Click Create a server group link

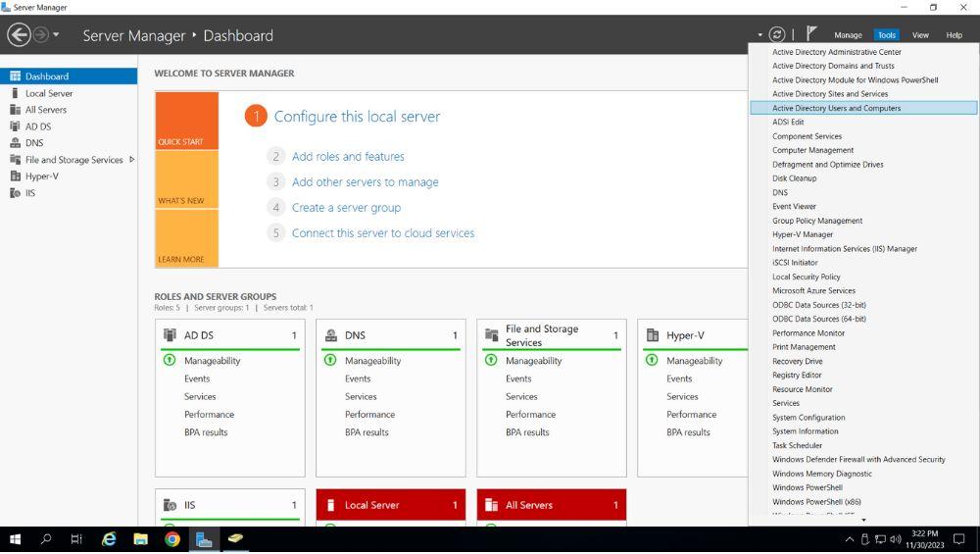tap(346, 208)
